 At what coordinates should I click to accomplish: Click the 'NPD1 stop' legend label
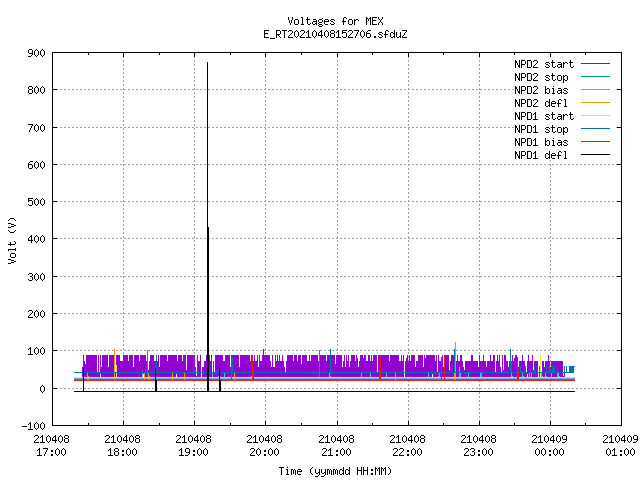(x=541, y=129)
